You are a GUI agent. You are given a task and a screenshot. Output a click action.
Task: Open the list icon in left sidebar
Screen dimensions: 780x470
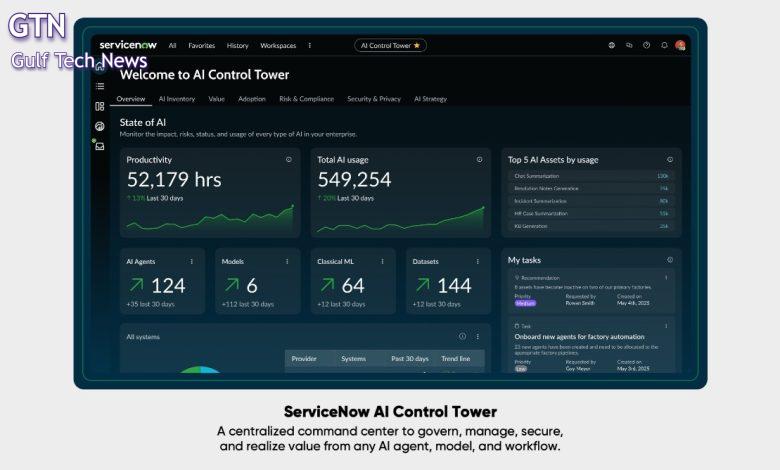click(x=100, y=86)
